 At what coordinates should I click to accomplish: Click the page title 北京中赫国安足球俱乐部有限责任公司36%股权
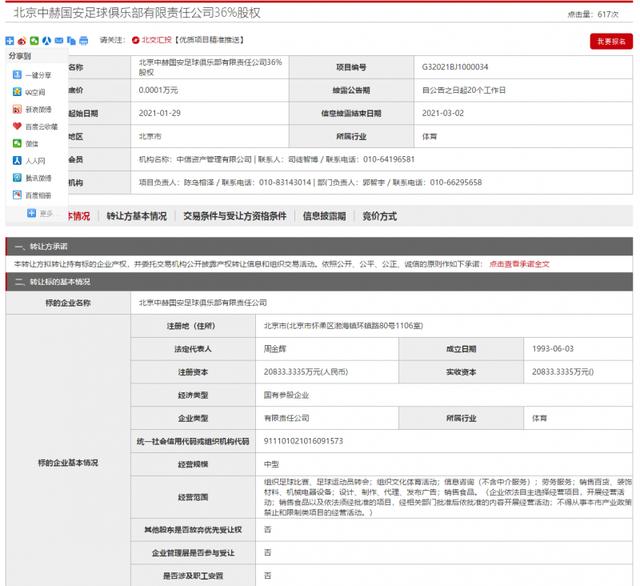(x=137, y=13)
